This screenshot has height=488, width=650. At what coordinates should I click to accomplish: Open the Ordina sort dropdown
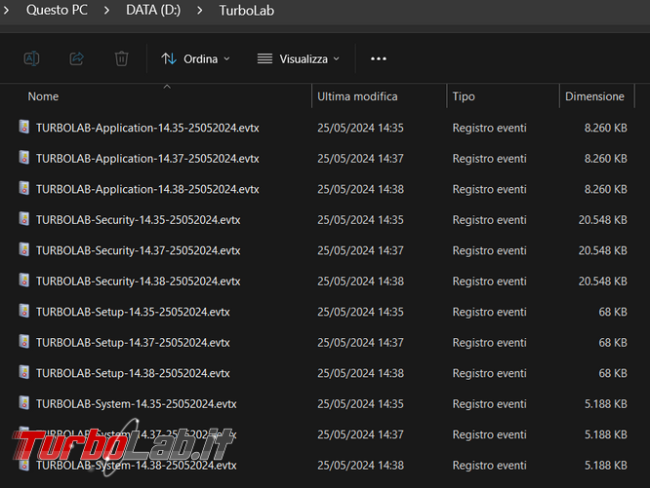click(x=195, y=59)
